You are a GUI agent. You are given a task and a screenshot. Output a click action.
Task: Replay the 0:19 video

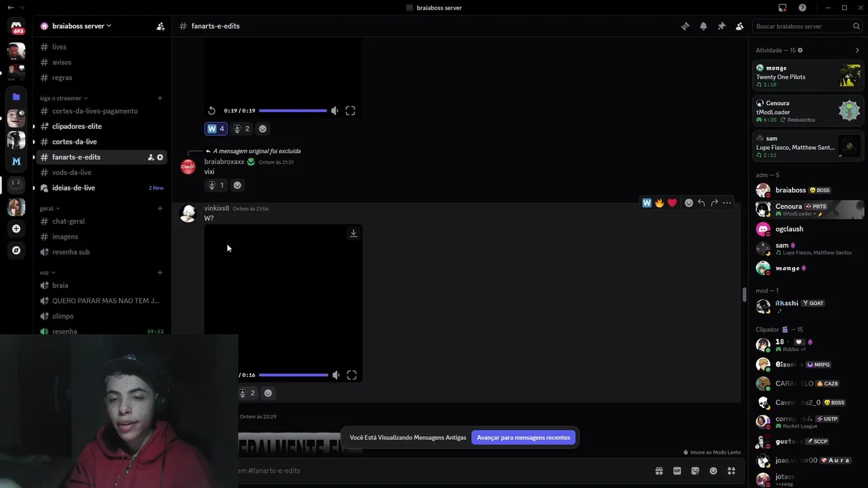click(x=212, y=110)
